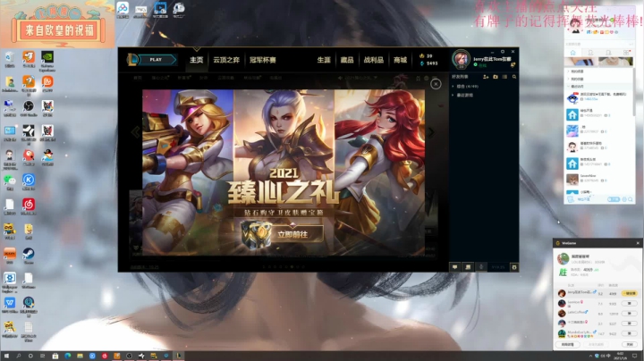Click the bug report icon at client bottom-right
This screenshot has height=361, width=644.
point(513,267)
